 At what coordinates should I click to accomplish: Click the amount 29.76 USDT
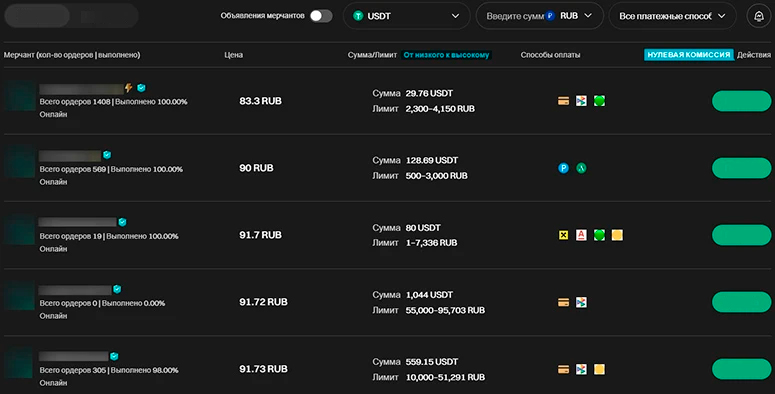(429, 93)
